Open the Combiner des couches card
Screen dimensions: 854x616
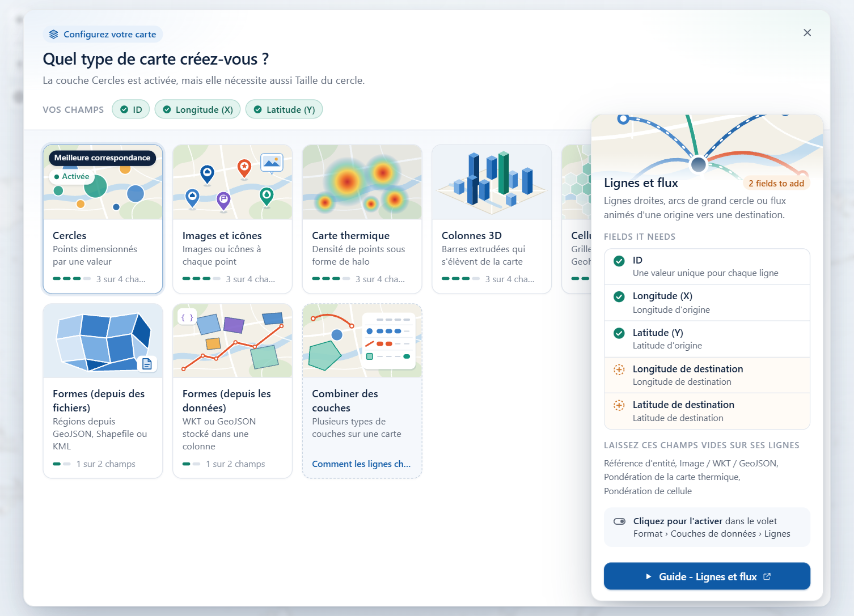click(x=362, y=391)
